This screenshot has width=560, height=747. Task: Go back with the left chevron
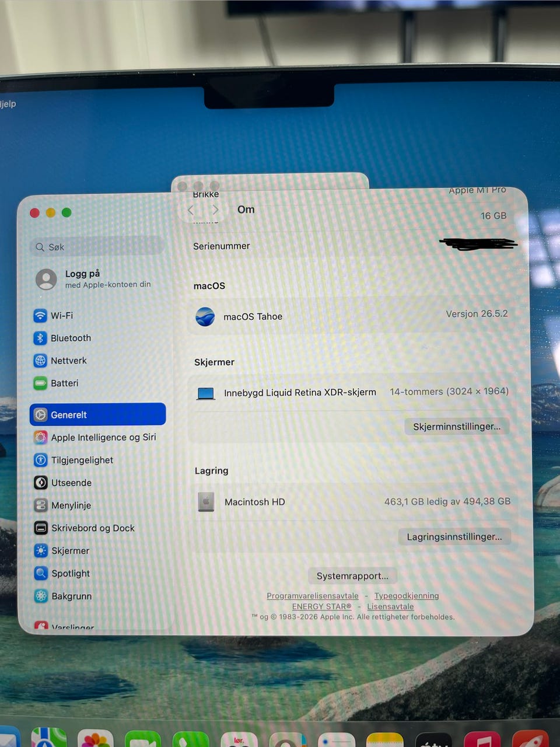click(x=191, y=210)
